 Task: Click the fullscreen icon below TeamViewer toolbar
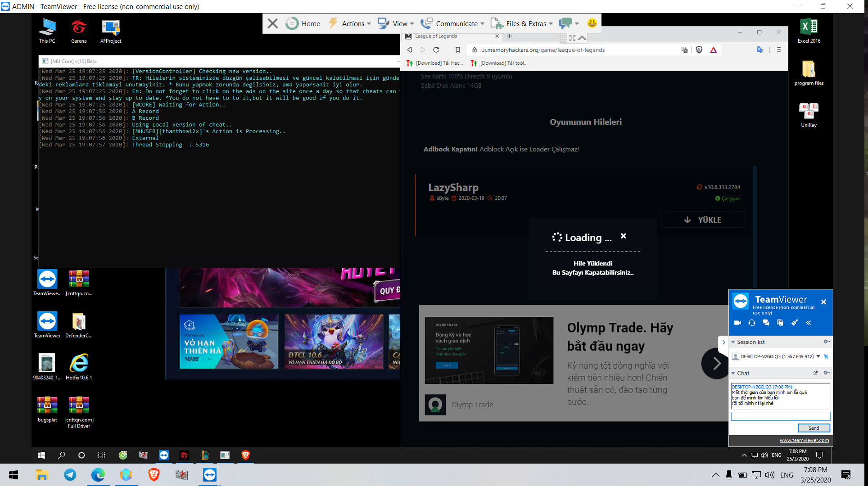coord(573,38)
